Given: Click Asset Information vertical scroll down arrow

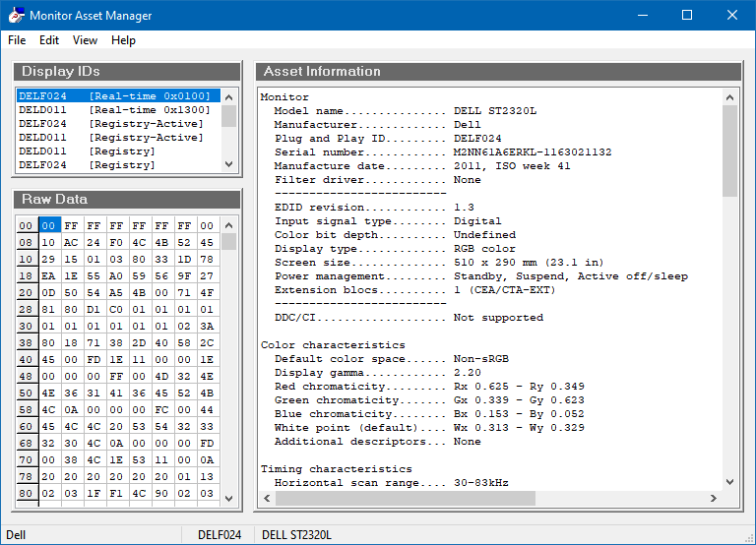Looking at the screenshot, I should pos(730,482).
